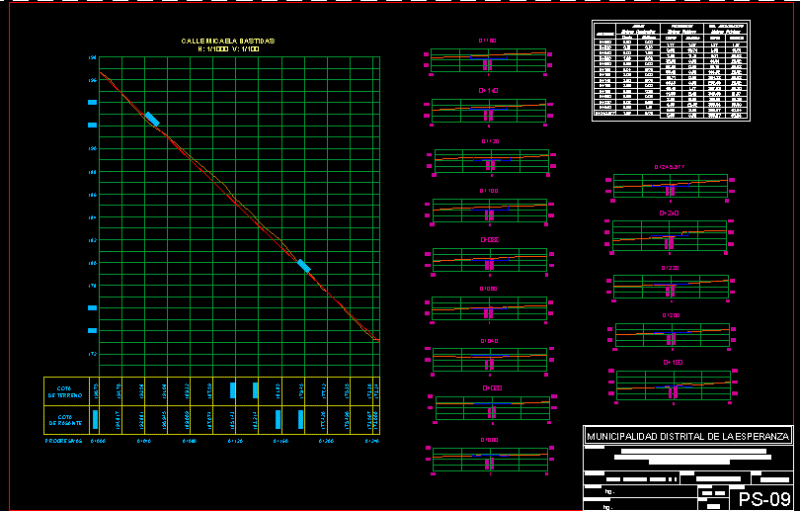Image resolution: width=800 pixels, height=511 pixels.
Task: Select the 172 elevation label on profile axis
Action: (92, 354)
